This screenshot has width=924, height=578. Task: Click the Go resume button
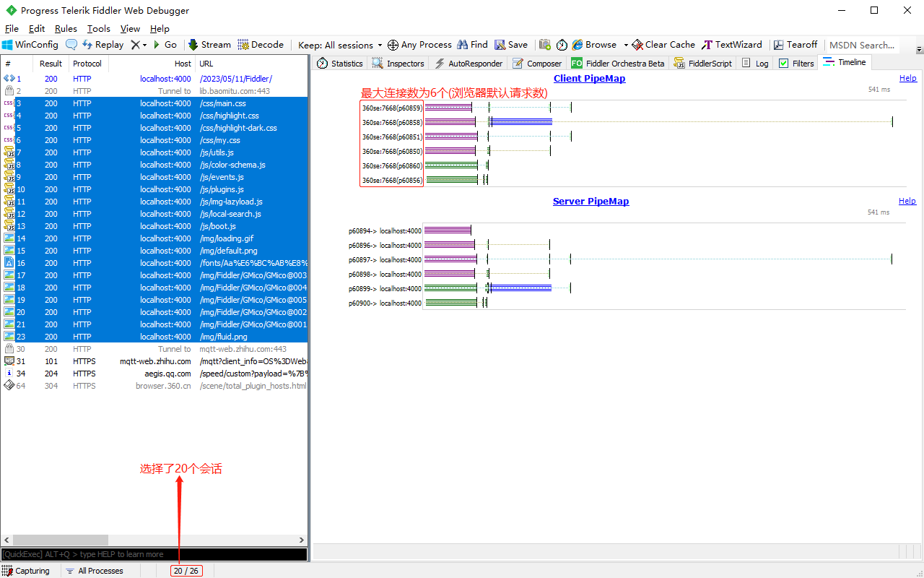(x=165, y=45)
